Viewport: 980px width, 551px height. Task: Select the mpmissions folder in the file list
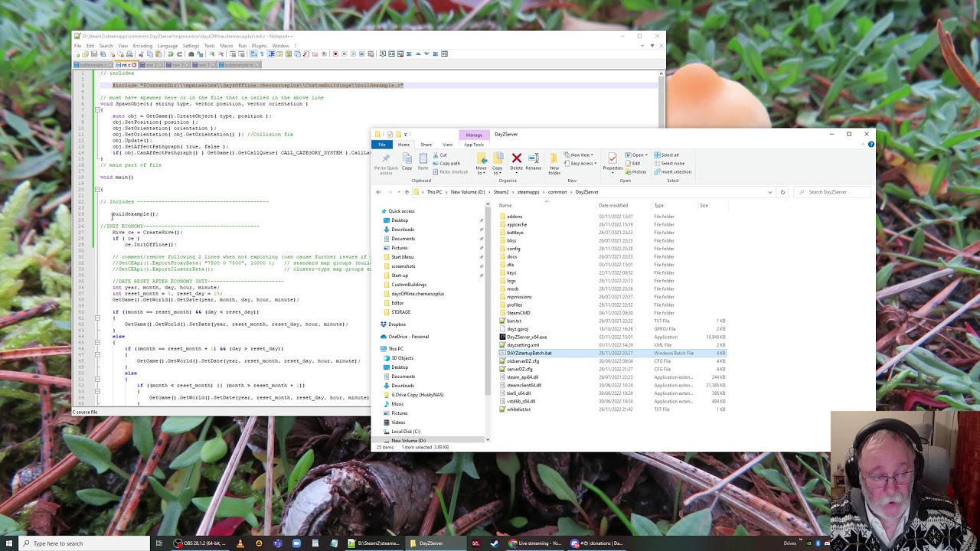[x=519, y=297]
